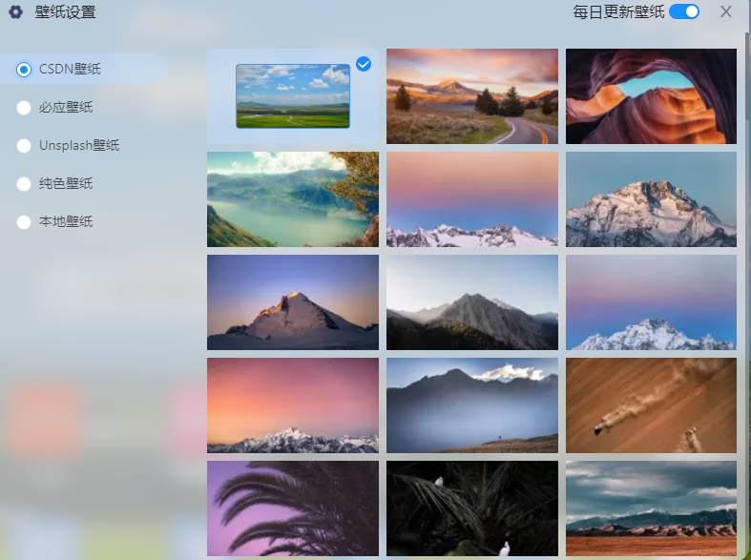Select the winding road sunset wallpaper
Screen dimensions: 751x560
[472, 96]
